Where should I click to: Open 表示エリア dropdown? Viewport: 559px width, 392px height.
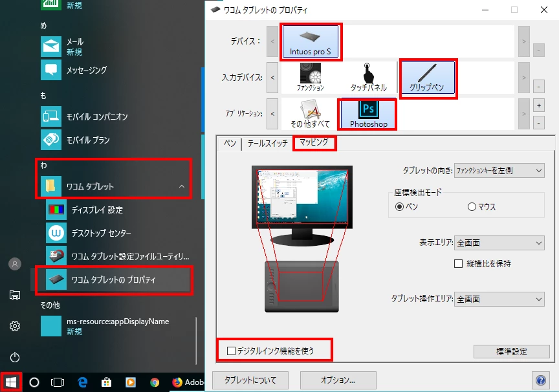tap(499, 243)
